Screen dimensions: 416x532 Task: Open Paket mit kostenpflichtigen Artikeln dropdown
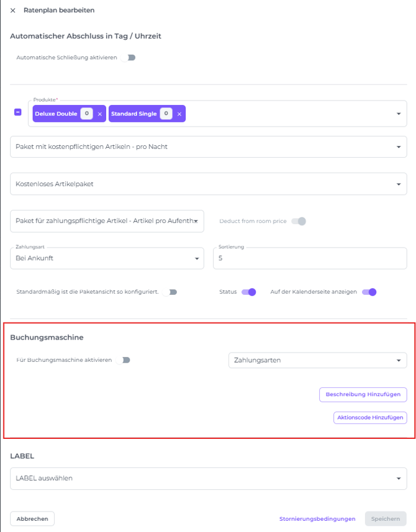pyautogui.click(x=209, y=147)
